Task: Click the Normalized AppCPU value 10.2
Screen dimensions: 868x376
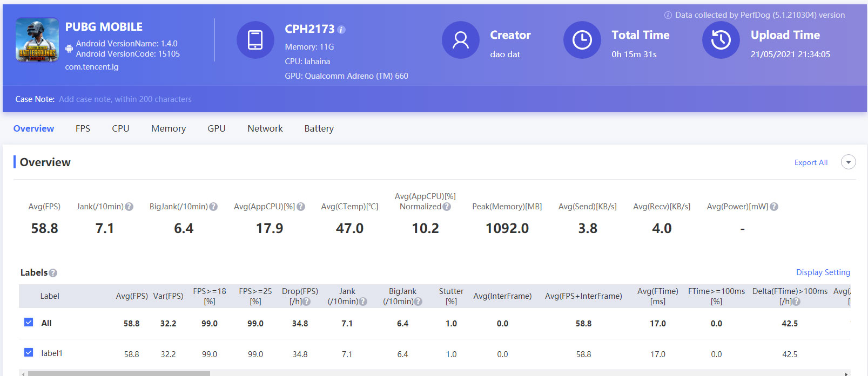Action: [x=425, y=228]
